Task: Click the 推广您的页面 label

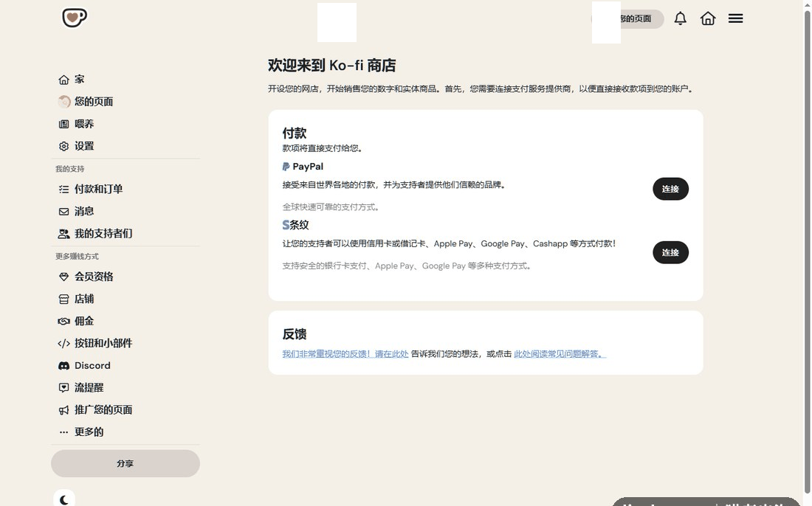Action: point(103,410)
